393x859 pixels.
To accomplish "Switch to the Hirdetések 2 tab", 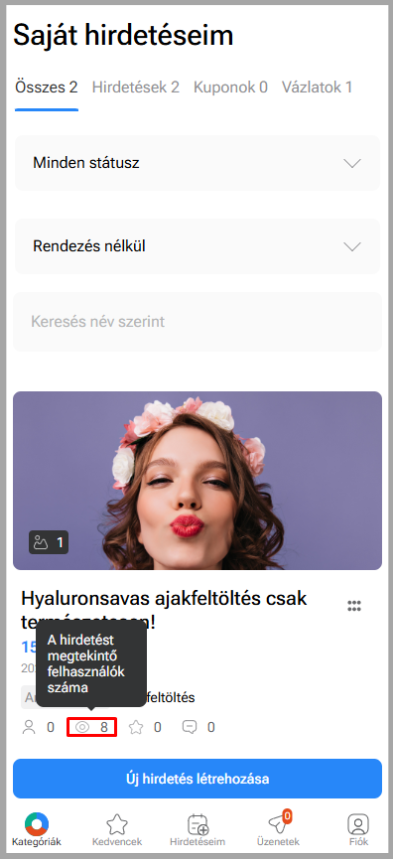I will pyautogui.click(x=135, y=87).
